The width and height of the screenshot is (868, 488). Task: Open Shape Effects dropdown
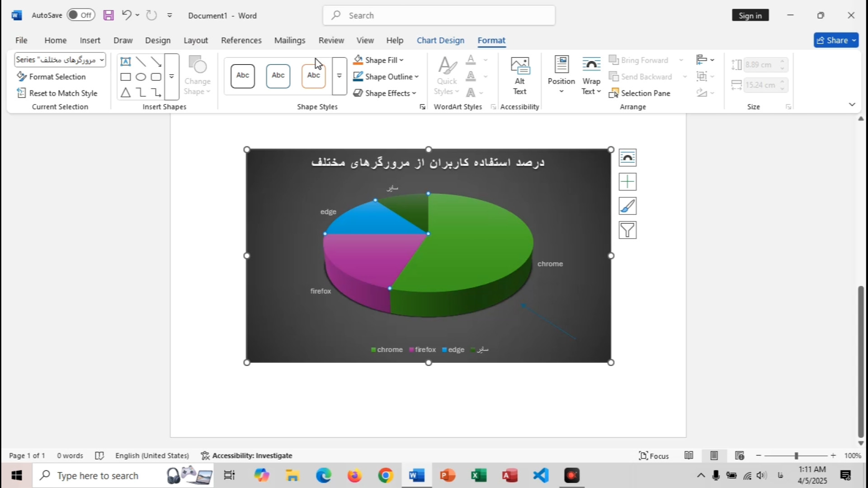tap(385, 93)
